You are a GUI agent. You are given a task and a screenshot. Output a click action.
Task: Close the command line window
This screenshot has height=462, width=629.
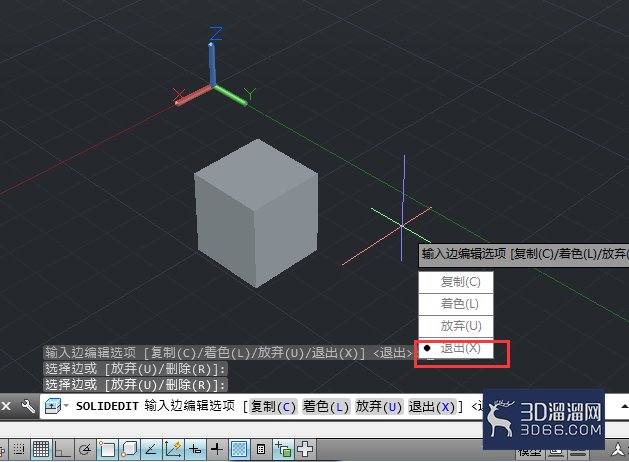6,406
